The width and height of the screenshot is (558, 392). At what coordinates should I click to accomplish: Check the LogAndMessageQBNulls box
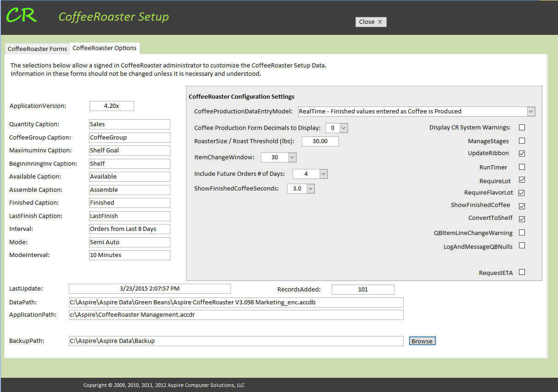pos(522,246)
